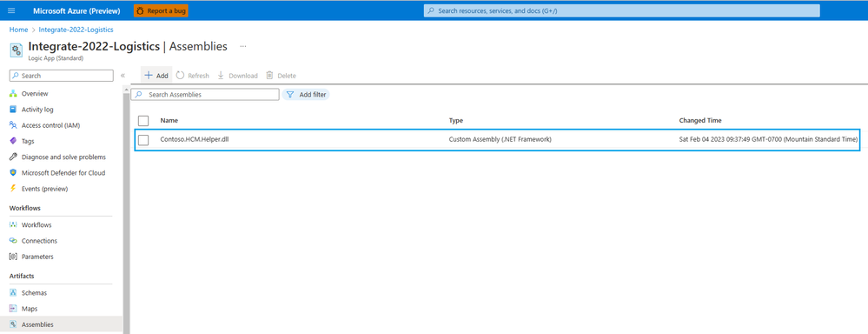Screen dimensions: 868x334
Task: Toggle the select-all header checkbox
Action: pos(143,121)
